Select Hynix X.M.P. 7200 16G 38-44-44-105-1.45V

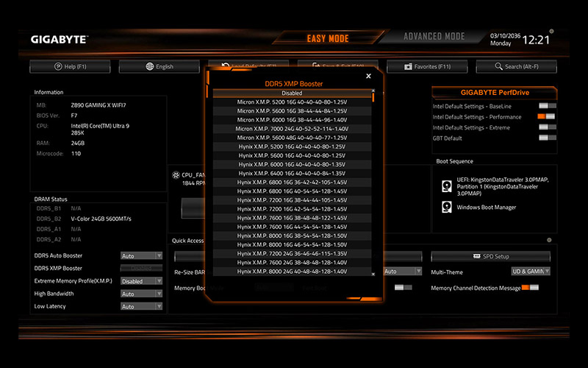coord(292,200)
